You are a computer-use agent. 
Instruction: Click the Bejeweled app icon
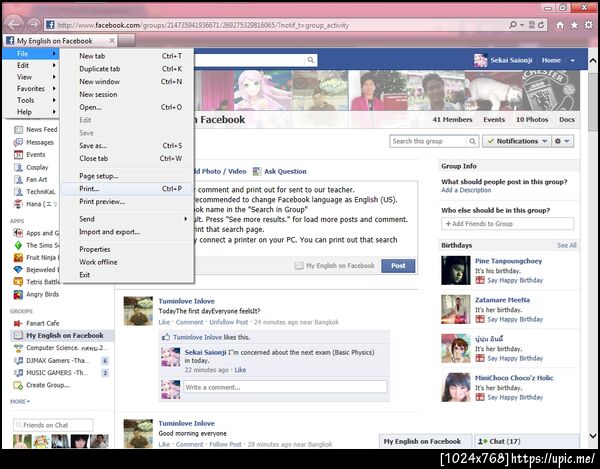coord(18,270)
